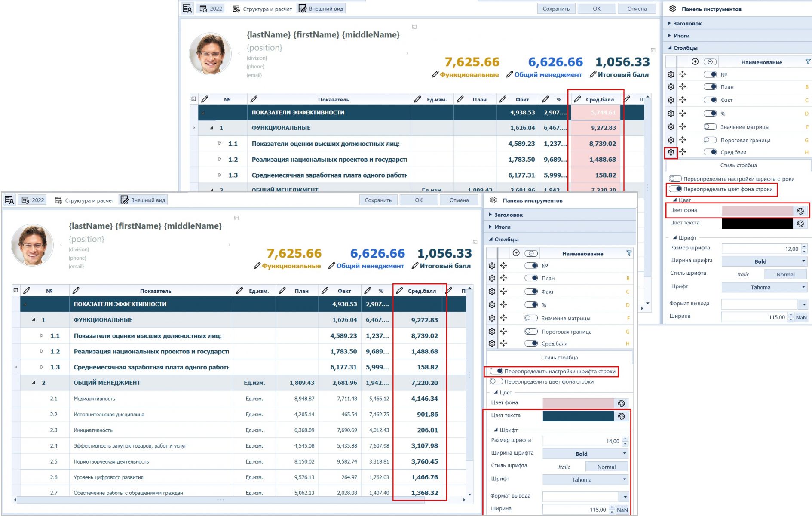The height and width of the screenshot is (516, 812).
Task: Click gear icon for № row in back window
Action: point(671,74)
